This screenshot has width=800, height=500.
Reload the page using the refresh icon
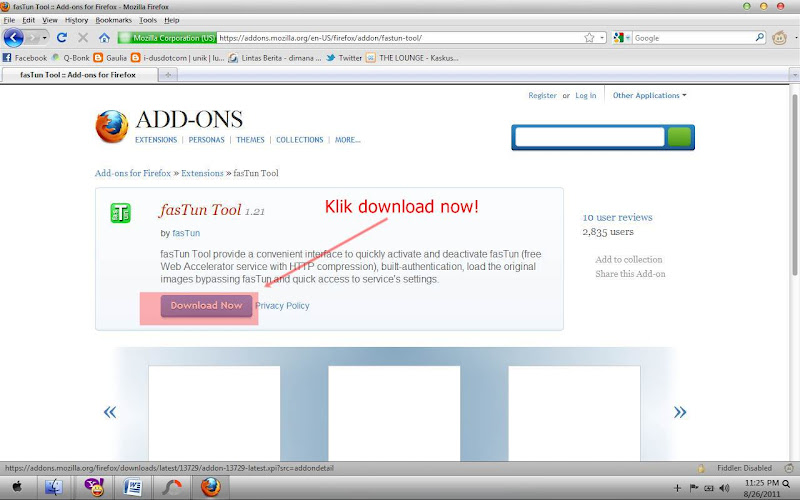[x=62, y=38]
